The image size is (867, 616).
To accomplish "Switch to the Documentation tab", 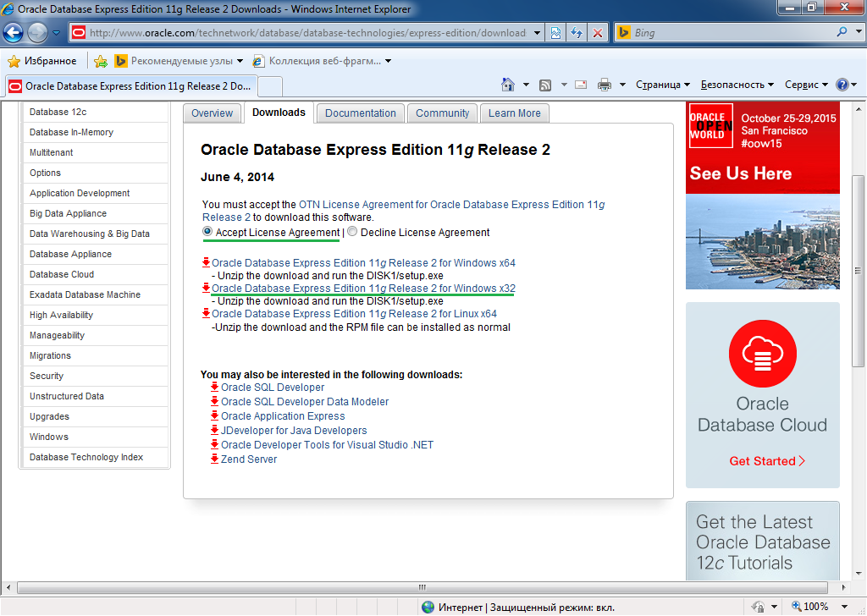I will (361, 113).
